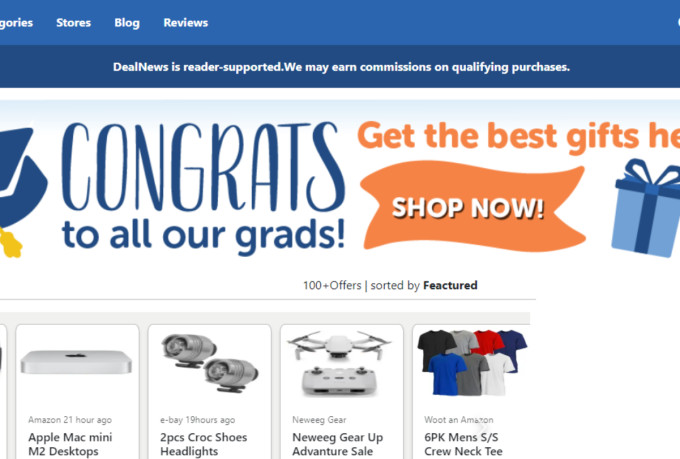Click the next arrow on deals carousel
Screen dimensions: 680x459
481,427
